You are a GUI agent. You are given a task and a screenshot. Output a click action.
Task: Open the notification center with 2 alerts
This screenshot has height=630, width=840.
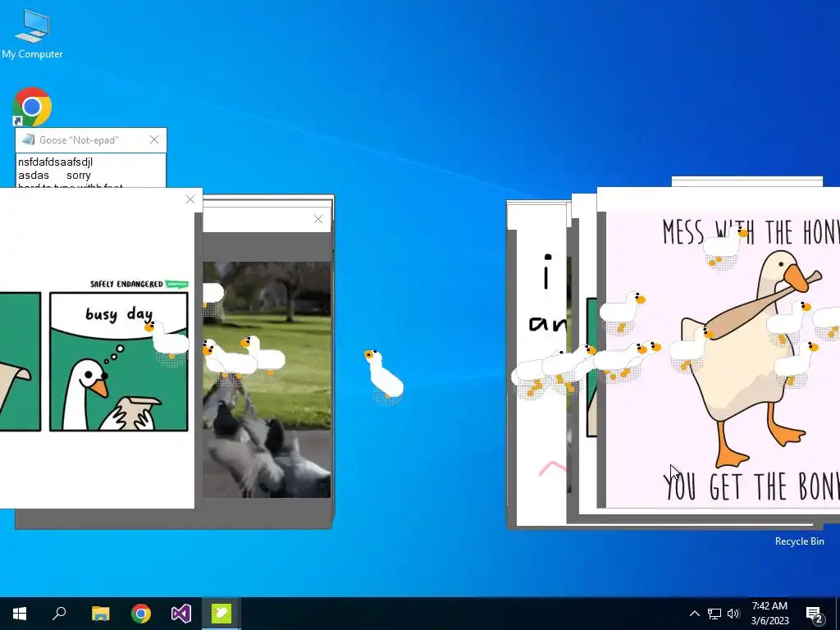click(815, 614)
